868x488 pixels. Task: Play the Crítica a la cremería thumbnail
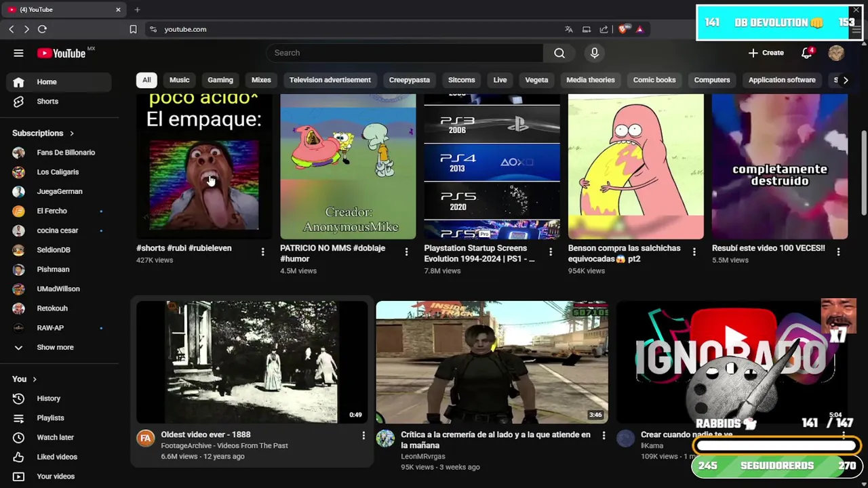click(x=492, y=362)
